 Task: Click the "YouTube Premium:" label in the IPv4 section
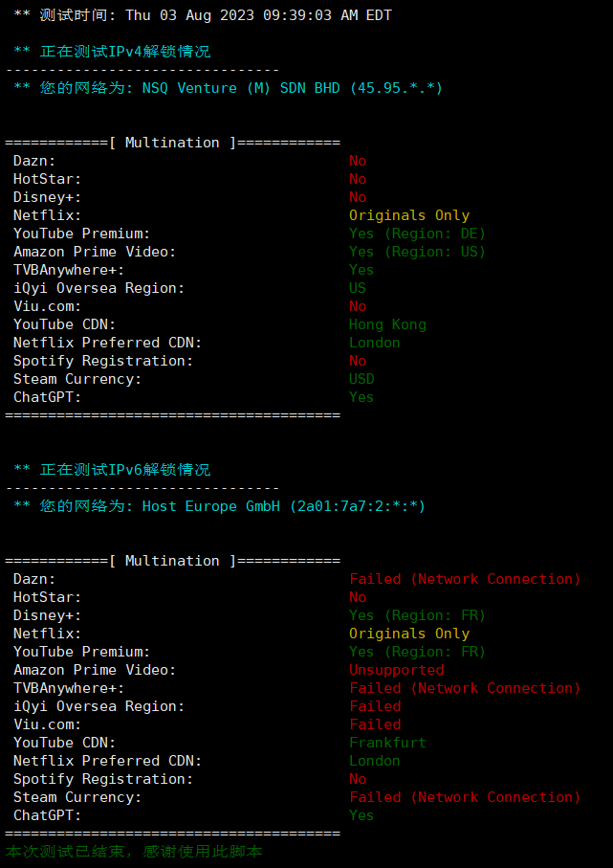[x=82, y=234]
